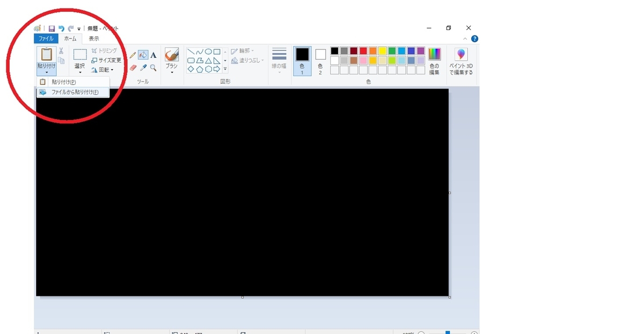This screenshot has height=334, width=644.
Task: Choose the Oval shape
Action: point(208,51)
